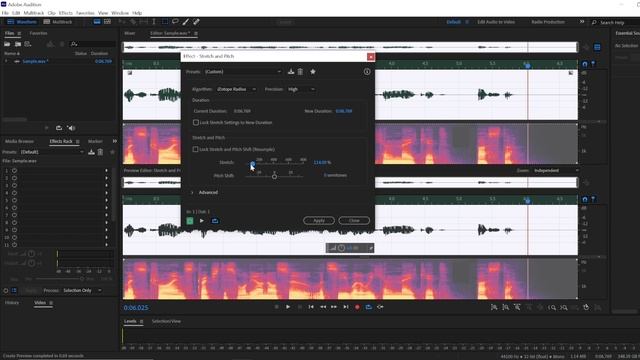Select the Lasso selection tool
640x360 pixels.
point(175,22)
